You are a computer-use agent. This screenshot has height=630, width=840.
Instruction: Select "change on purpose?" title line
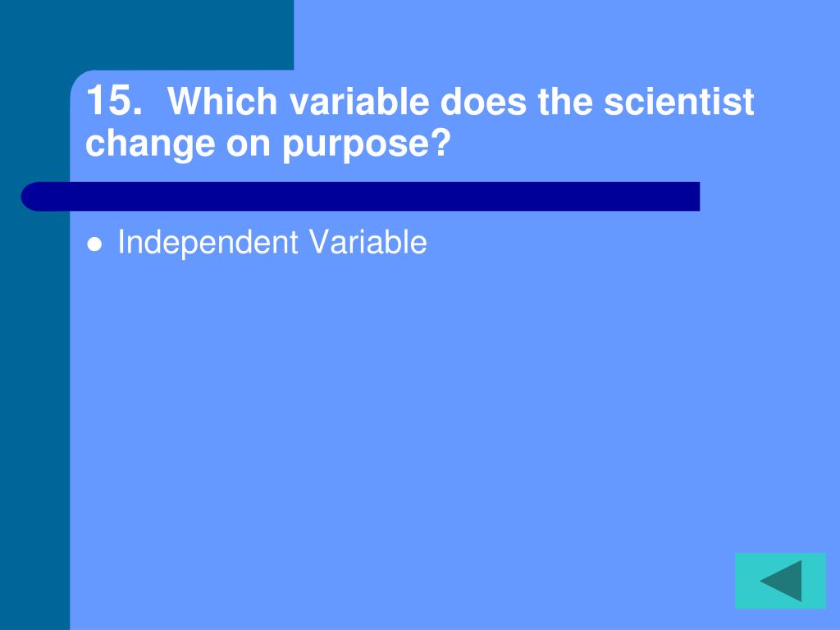(268, 143)
